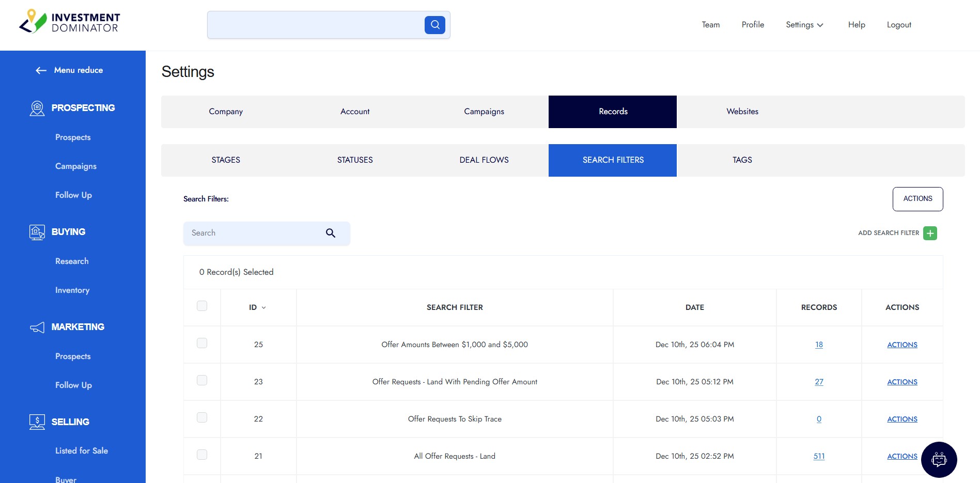Click the Marketing megaphone icon

coord(37,327)
